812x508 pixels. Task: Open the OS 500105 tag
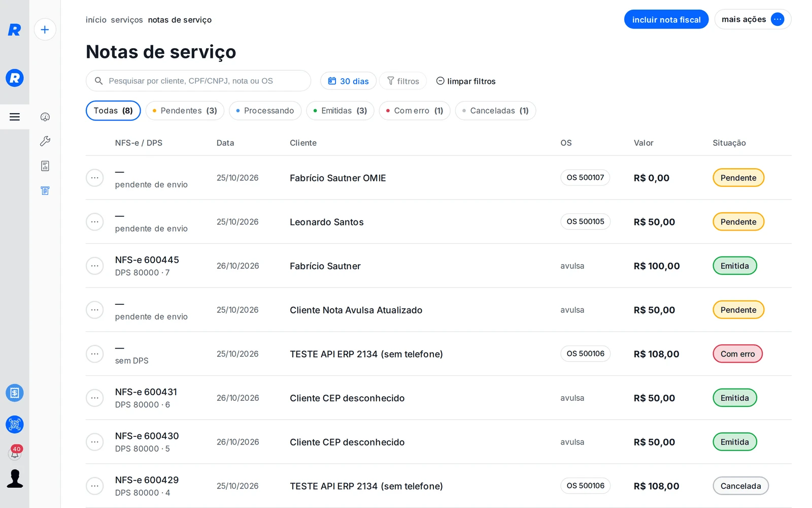click(585, 221)
